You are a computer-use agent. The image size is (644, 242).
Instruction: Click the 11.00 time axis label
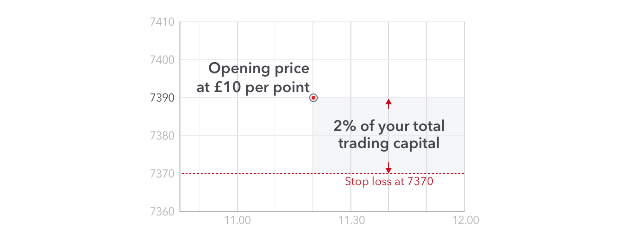point(237,221)
